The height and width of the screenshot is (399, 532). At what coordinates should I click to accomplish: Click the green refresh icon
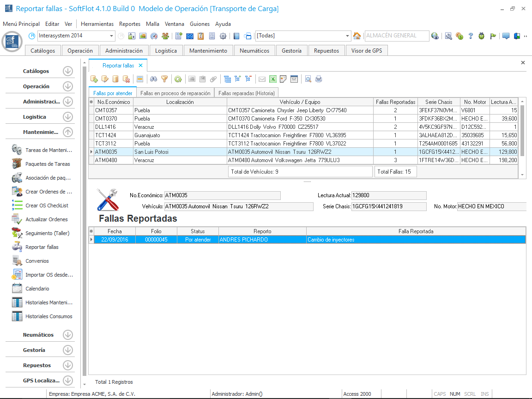[178, 79]
